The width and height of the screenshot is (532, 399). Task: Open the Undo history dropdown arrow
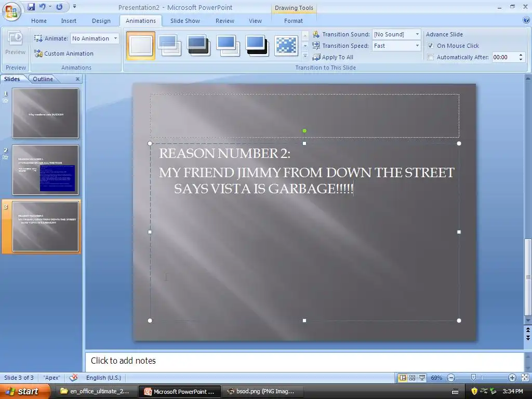point(50,7)
